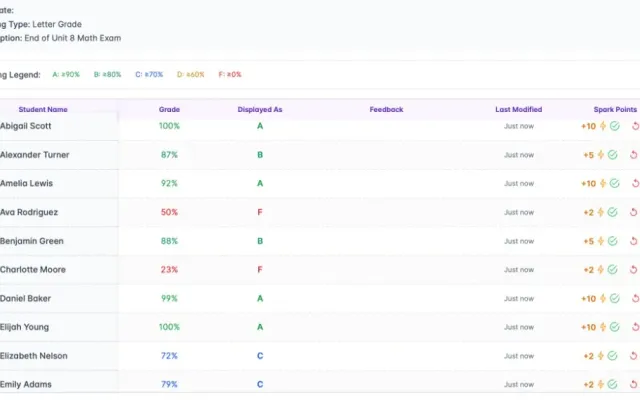Click the reset arrow icon in Emily Adams' row

coord(633,384)
